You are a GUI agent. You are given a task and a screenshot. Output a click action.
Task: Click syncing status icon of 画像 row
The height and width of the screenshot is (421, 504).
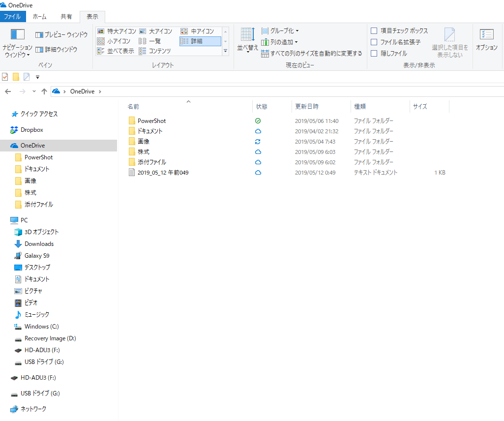[x=258, y=142]
